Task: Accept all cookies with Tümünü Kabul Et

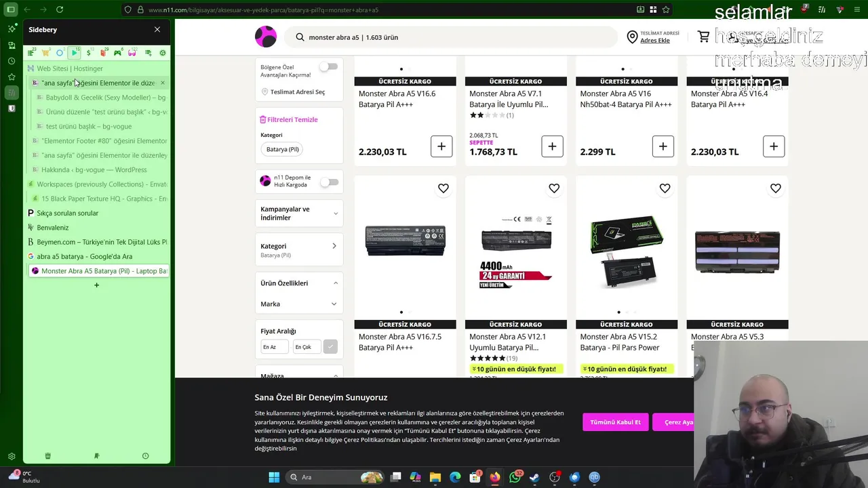Action: (615, 422)
